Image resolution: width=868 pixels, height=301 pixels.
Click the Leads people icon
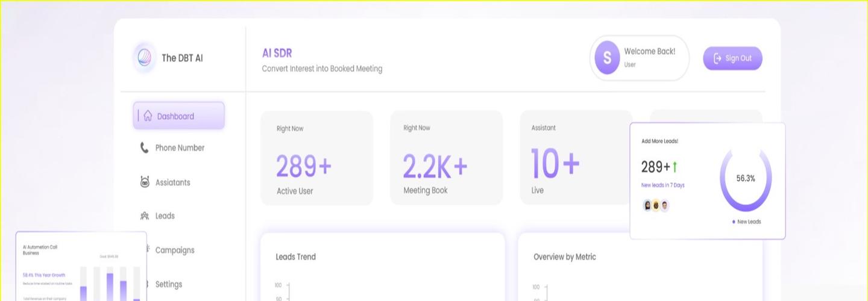tap(145, 216)
